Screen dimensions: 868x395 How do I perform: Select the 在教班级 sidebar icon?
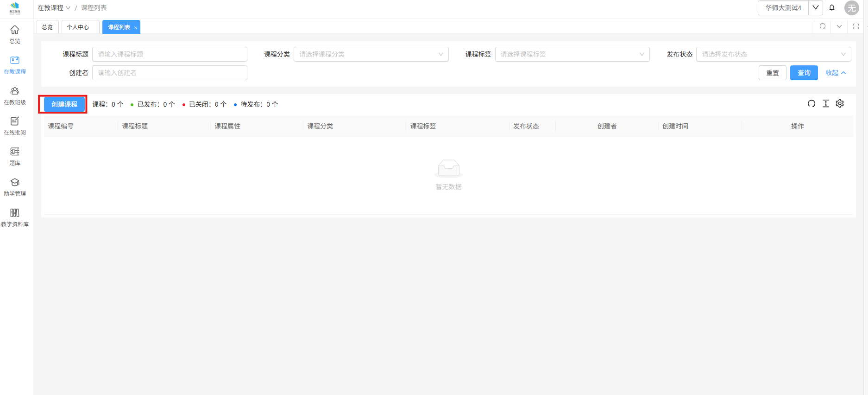(15, 96)
